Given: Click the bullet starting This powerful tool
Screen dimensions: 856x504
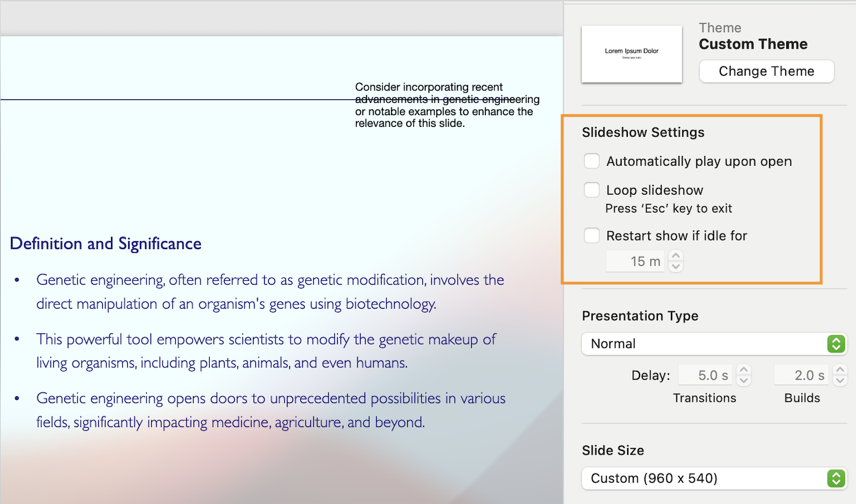Looking at the screenshot, I should point(266,351).
